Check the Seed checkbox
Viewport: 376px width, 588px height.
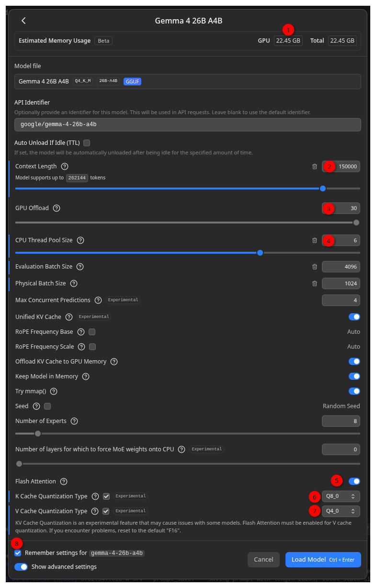click(47, 406)
